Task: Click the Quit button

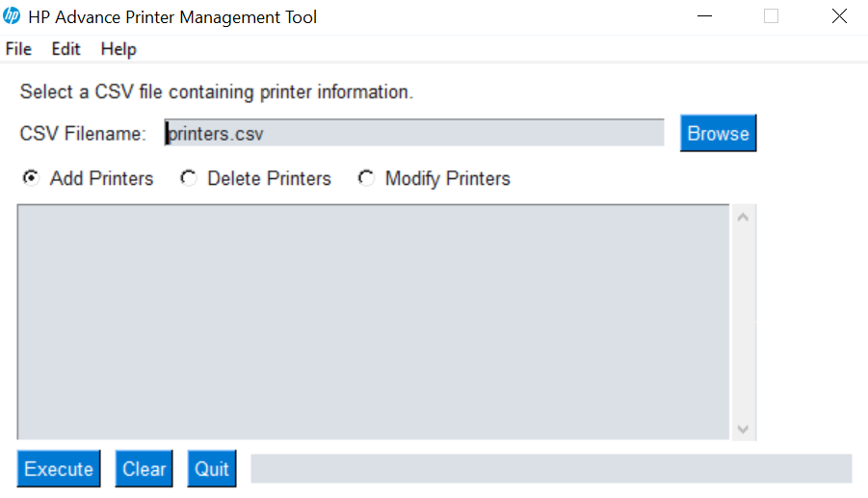Action: pyautogui.click(x=212, y=469)
